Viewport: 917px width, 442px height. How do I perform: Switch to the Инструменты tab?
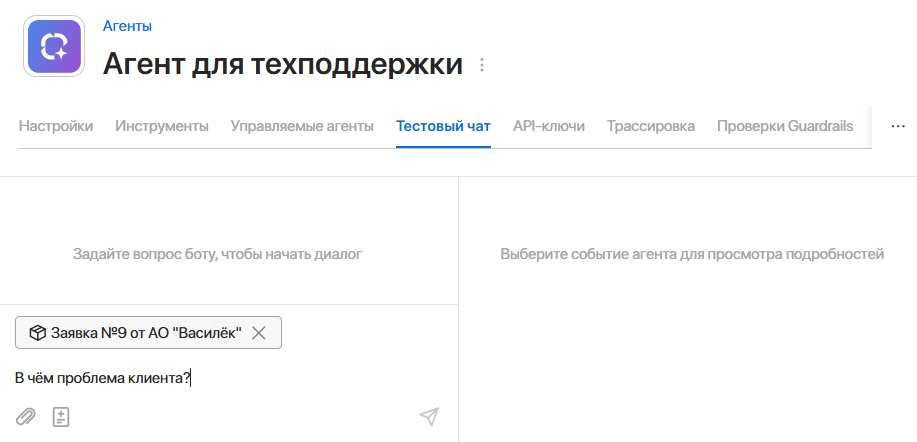162,126
